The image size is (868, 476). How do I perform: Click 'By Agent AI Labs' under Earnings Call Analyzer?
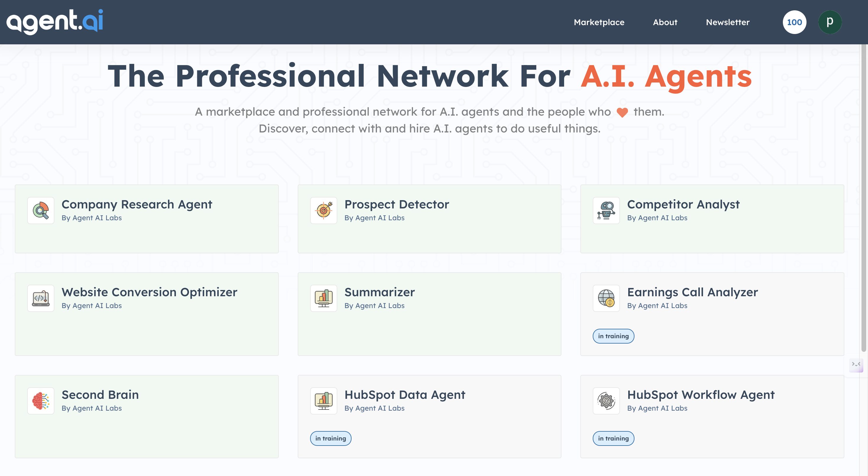point(657,305)
